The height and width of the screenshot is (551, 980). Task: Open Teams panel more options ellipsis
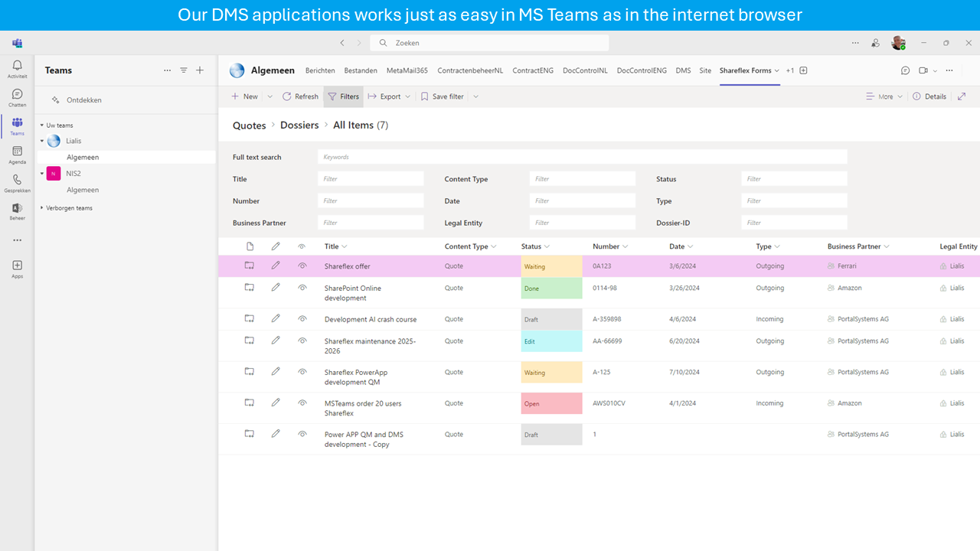(x=168, y=70)
